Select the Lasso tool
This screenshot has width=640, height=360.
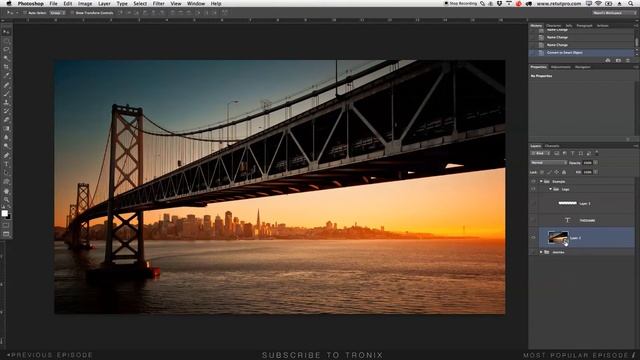pos(6,49)
